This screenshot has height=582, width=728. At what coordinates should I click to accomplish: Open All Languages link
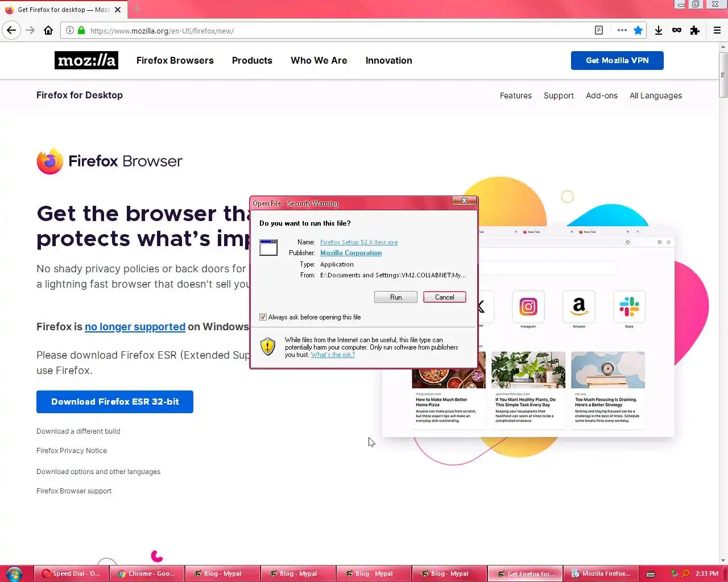pos(656,95)
